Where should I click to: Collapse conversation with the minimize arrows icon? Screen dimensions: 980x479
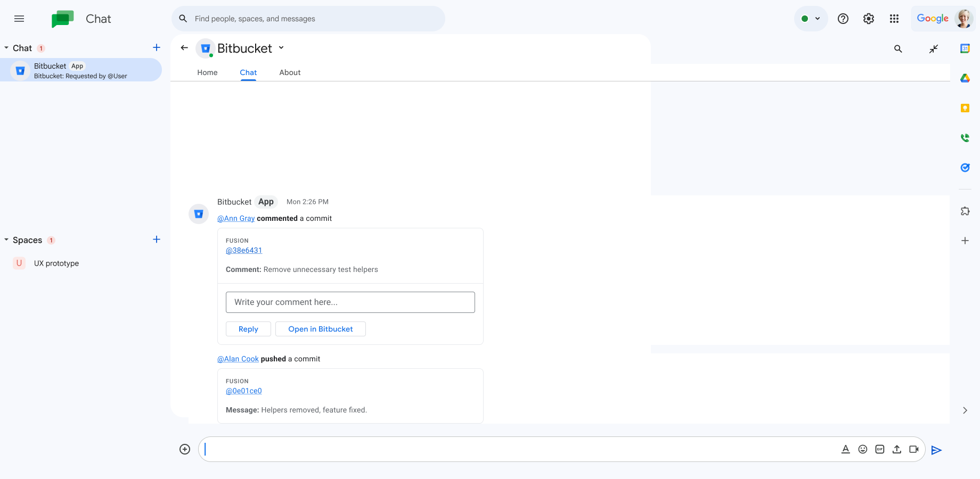[x=934, y=49]
